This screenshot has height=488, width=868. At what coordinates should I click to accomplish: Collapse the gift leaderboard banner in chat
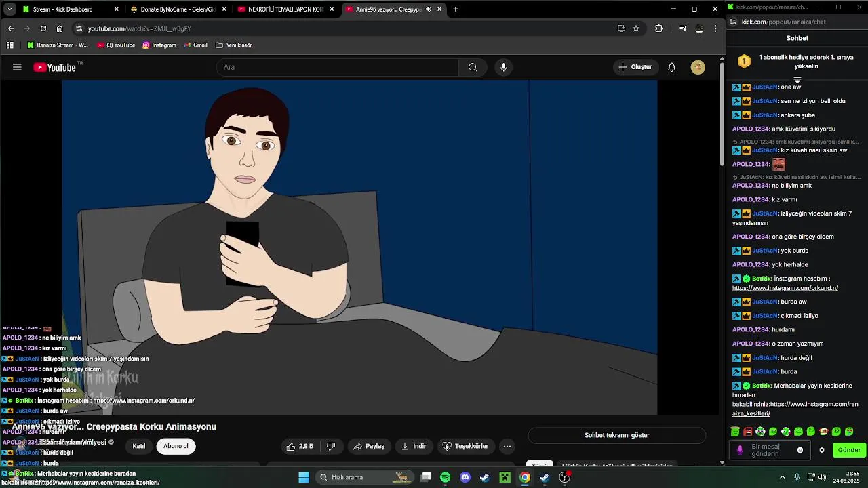[797, 80]
